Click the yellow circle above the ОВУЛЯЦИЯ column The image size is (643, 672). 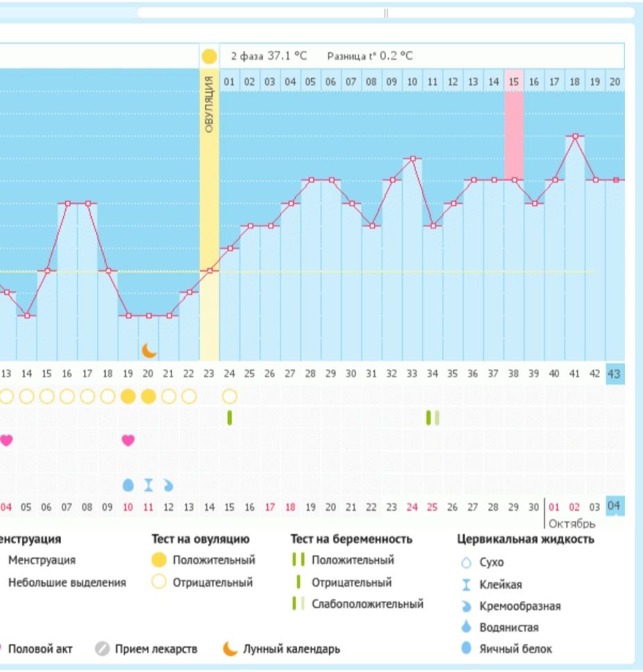coord(209,56)
